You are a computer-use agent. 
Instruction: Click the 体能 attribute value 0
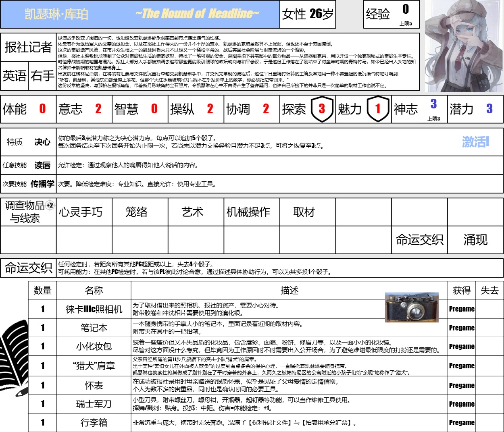(42, 109)
